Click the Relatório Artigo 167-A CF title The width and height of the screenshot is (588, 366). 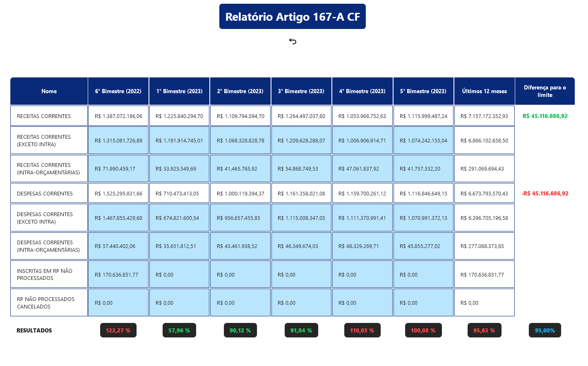click(x=293, y=17)
